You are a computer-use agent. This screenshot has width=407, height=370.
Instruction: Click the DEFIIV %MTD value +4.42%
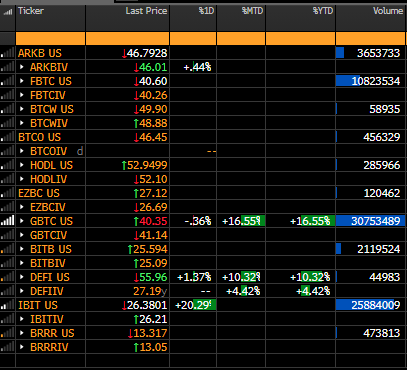tap(243, 291)
